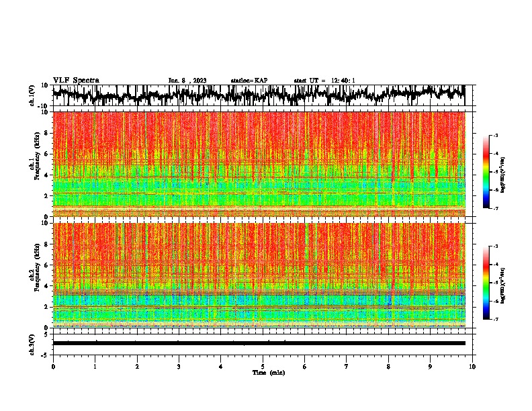Click the "5" minute tick label on time axis
This screenshot has height=411, width=532.
(263, 367)
